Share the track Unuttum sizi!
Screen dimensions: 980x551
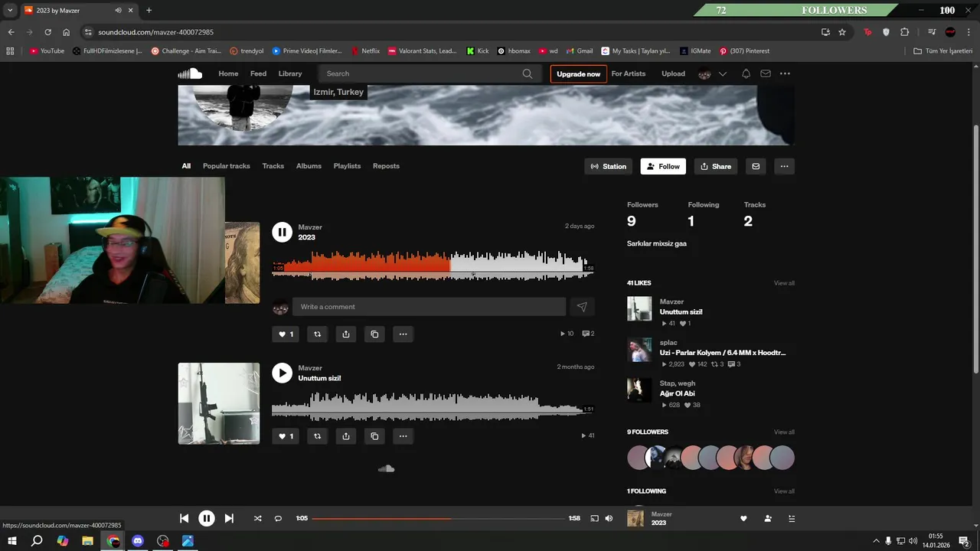(345, 436)
